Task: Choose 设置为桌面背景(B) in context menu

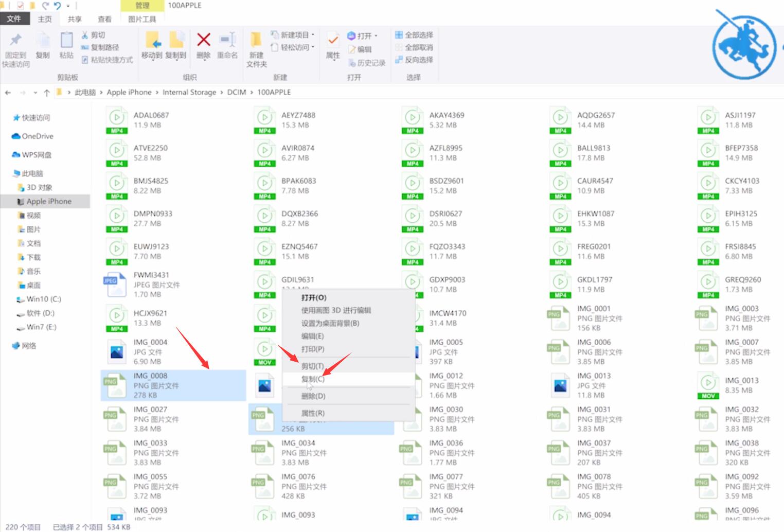Action: (x=349, y=323)
